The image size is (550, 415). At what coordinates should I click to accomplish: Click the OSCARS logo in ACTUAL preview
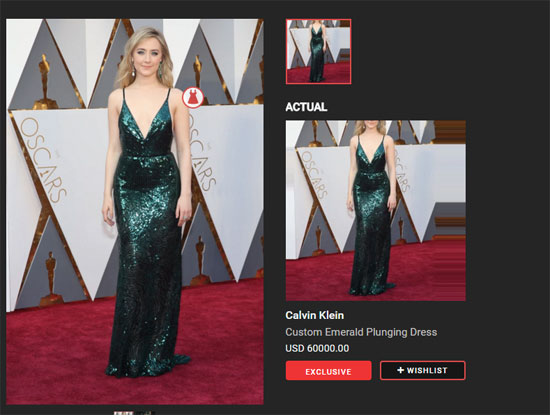(315, 174)
